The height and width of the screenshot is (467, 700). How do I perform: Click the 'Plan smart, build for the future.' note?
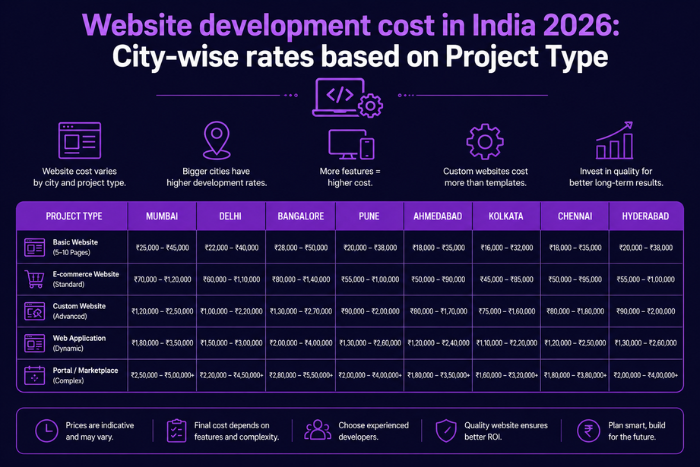[637, 431]
